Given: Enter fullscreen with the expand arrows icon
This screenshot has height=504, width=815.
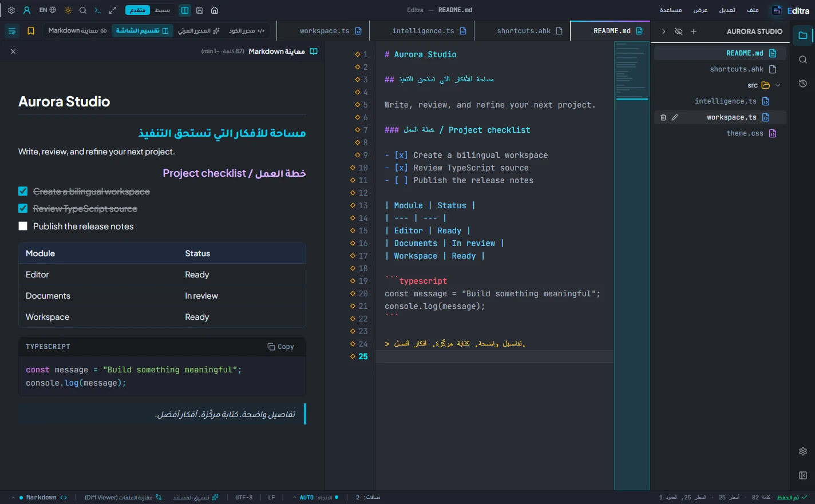Looking at the screenshot, I should [x=113, y=10].
